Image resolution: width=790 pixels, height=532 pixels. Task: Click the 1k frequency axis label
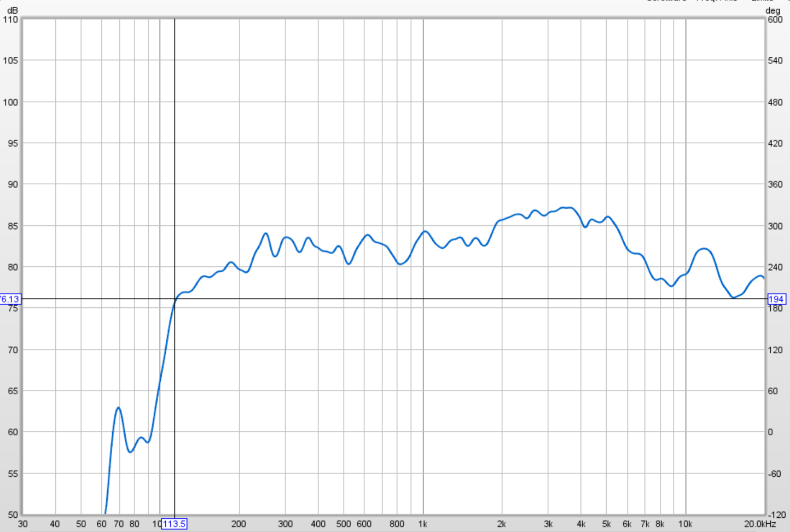click(x=423, y=523)
